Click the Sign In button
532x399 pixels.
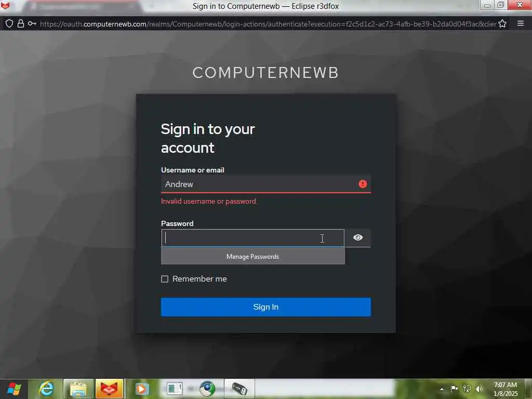pyautogui.click(x=265, y=307)
